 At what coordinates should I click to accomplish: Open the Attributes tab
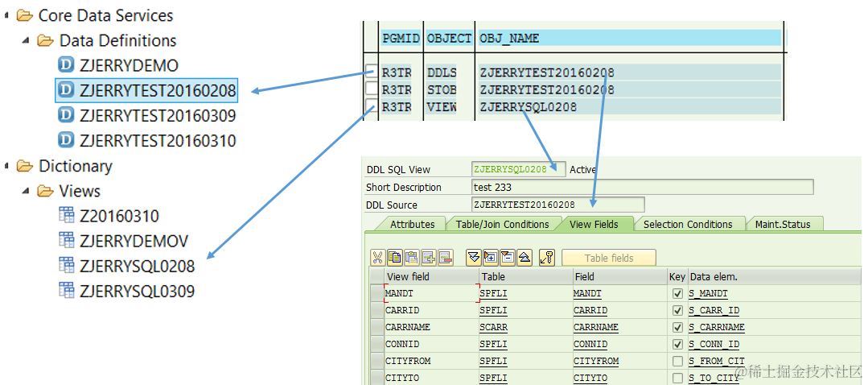click(413, 224)
